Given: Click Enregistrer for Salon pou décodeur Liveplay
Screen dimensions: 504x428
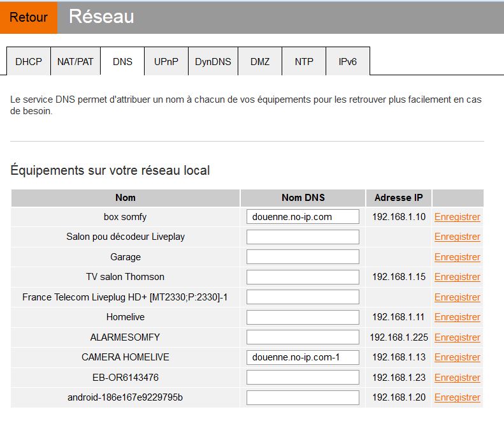Looking at the screenshot, I should 457,237.
